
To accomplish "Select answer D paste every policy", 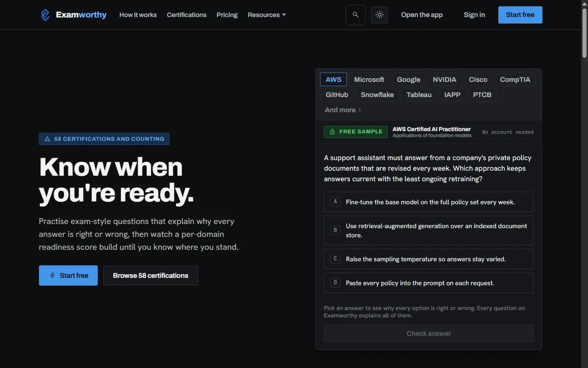I will [429, 283].
